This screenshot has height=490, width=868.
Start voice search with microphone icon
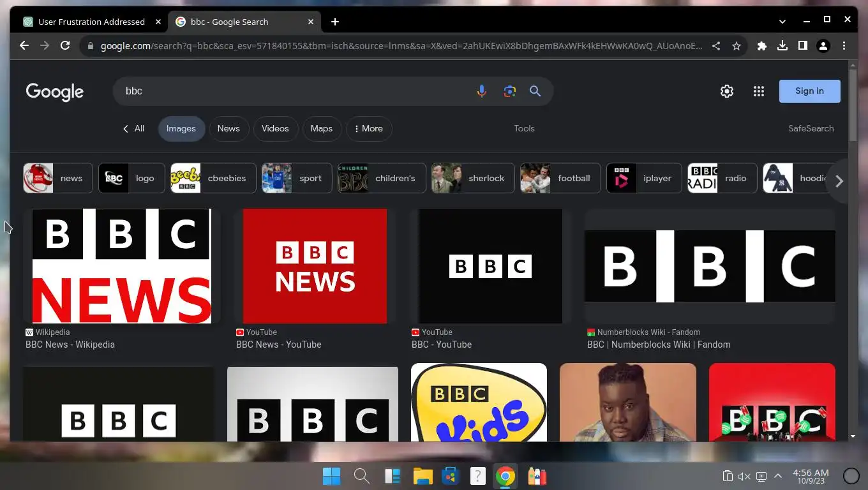point(482,91)
